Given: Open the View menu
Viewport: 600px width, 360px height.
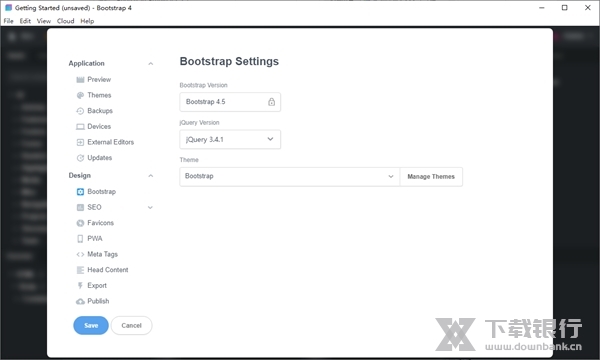Looking at the screenshot, I should click(x=44, y=21).
